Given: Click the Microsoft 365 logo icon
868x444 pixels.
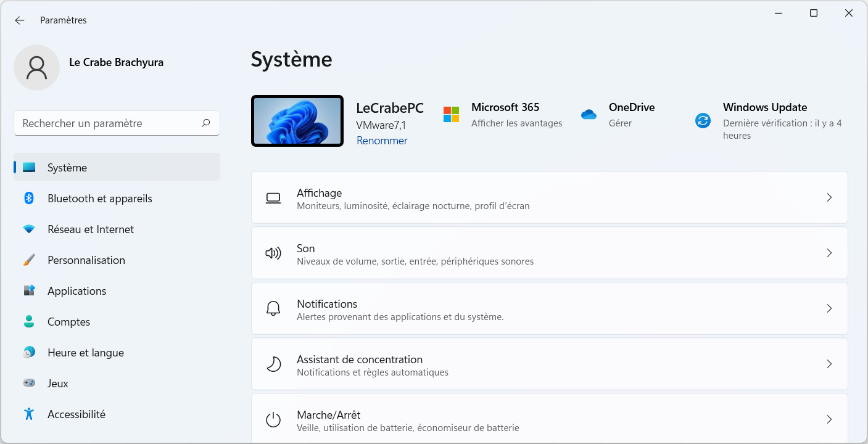Looking at the screenshot, I should [x=451, y=114].
